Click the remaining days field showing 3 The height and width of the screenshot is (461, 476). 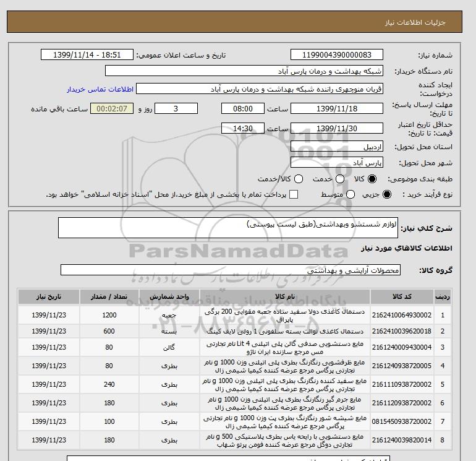click(x=176, y=108)
